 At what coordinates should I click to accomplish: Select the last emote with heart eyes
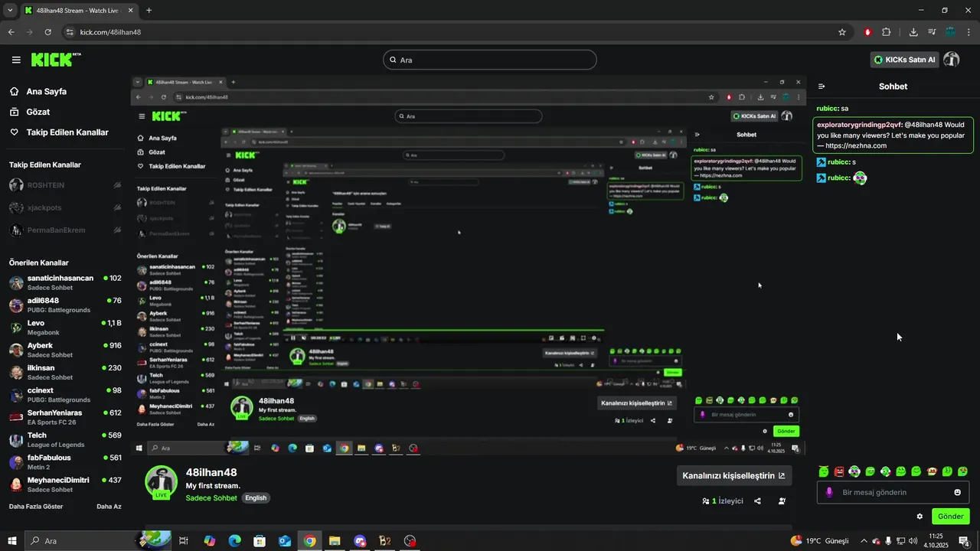962,471
